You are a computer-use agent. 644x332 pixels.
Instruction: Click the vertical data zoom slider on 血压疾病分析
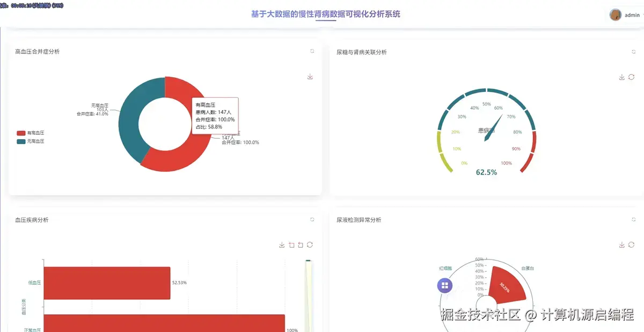(x=308, y=295)
